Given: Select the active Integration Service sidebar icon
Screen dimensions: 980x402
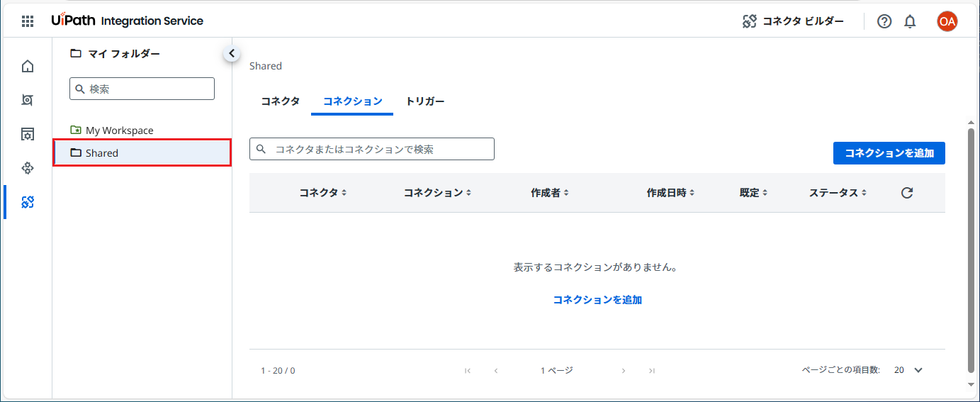Looking at the screenshot, I should click(x=28, y=202).
